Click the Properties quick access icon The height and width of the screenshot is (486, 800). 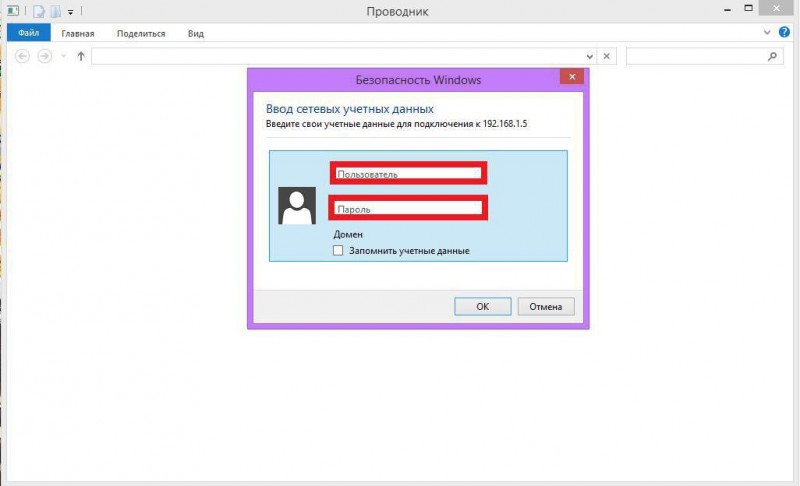(39, 11)
